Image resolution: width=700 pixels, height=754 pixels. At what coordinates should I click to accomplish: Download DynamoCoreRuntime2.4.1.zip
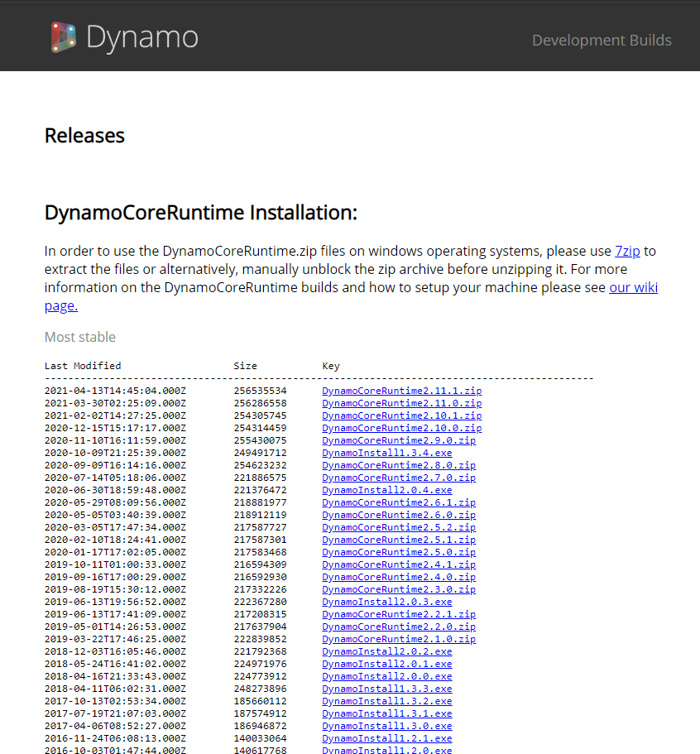399,564
